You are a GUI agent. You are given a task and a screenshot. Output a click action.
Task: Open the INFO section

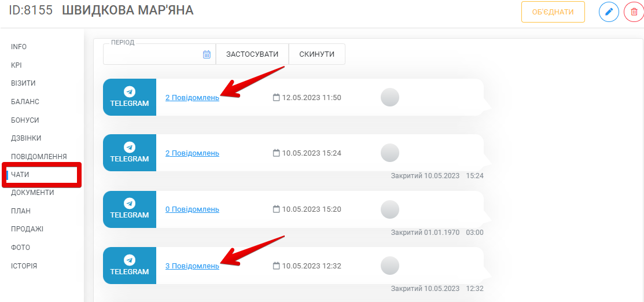[19, 47]
